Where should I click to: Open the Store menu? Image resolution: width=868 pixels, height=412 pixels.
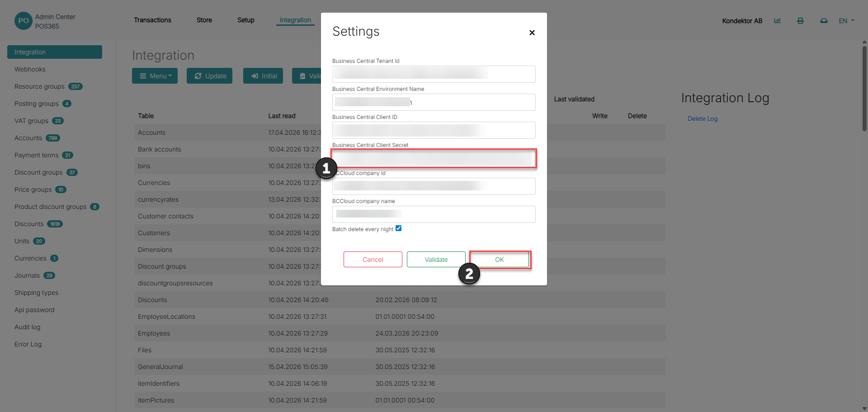click(x=204, y=20)
